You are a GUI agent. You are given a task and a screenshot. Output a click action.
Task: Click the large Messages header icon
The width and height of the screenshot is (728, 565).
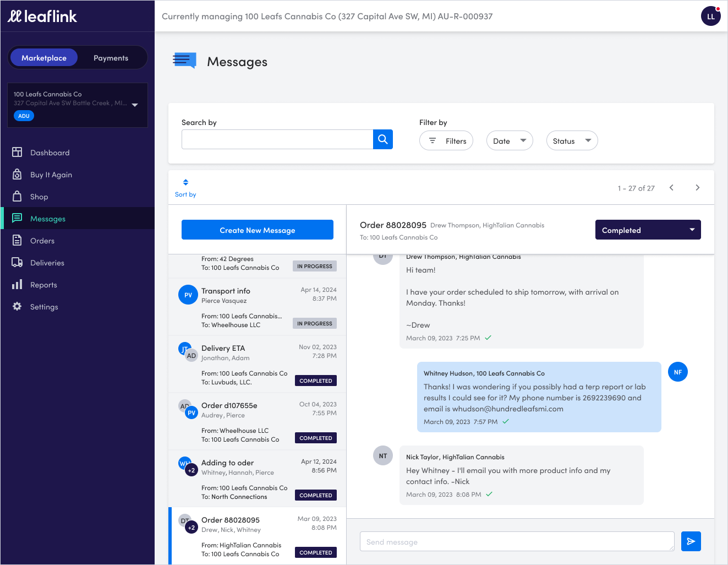(x=185, y=61)
